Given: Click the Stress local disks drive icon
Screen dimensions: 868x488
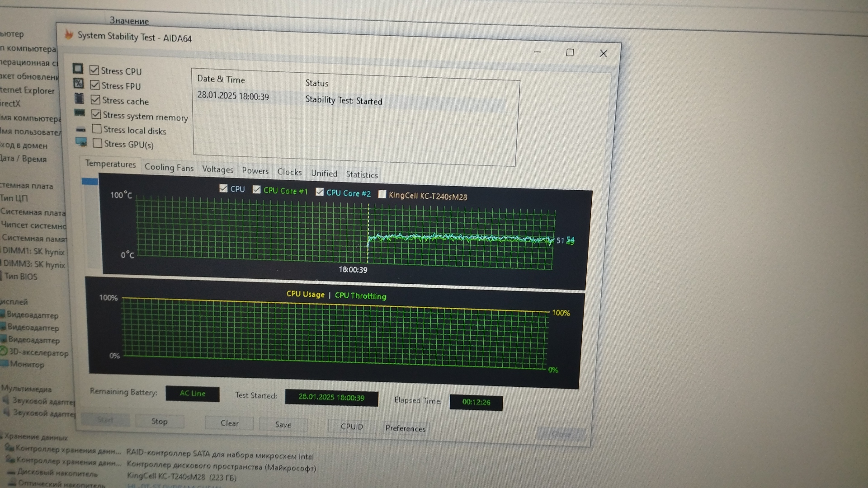Looking at the screenshot, I should click(80, 129).
